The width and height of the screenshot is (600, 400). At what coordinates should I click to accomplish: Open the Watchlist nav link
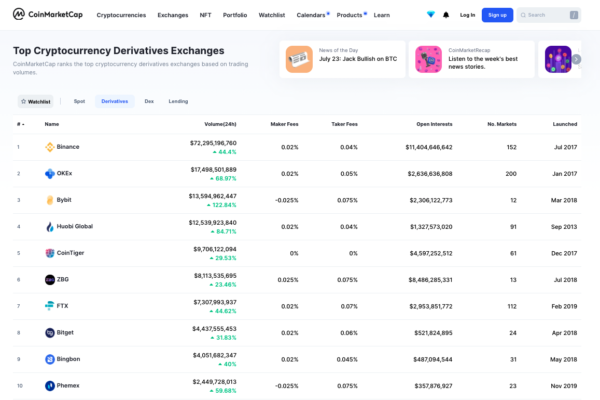(272, 15)
